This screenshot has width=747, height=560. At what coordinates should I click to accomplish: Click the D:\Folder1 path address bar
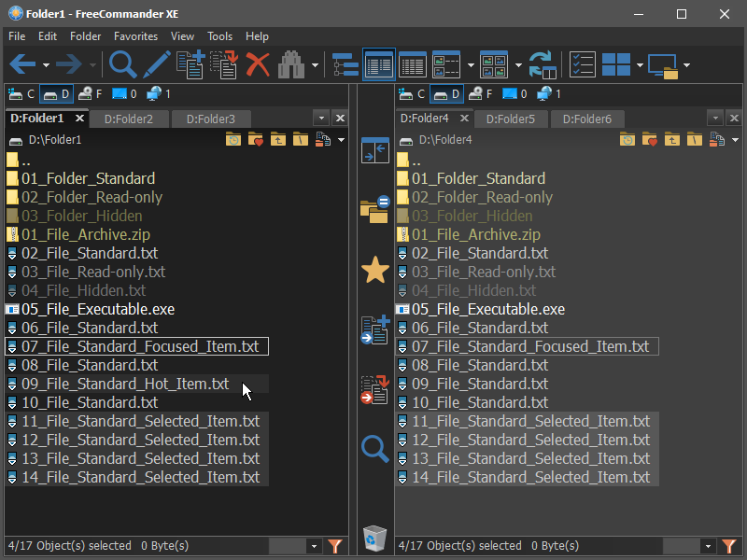[x=112, y=140]
